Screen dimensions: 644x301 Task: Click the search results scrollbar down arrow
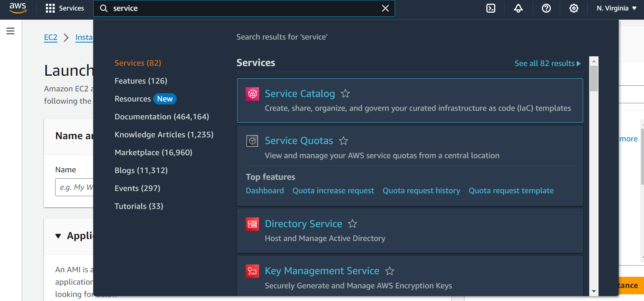594,291
